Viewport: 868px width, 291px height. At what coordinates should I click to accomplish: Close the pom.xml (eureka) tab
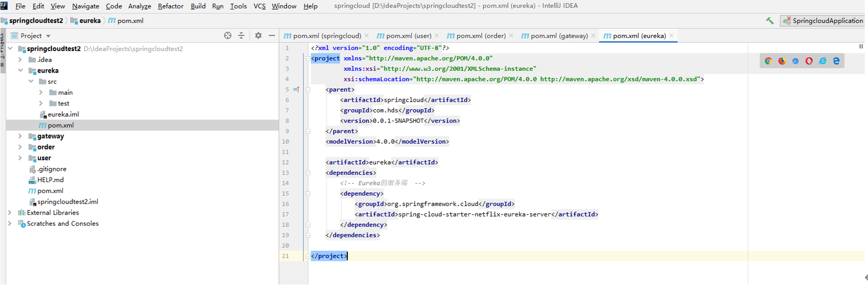671,36
